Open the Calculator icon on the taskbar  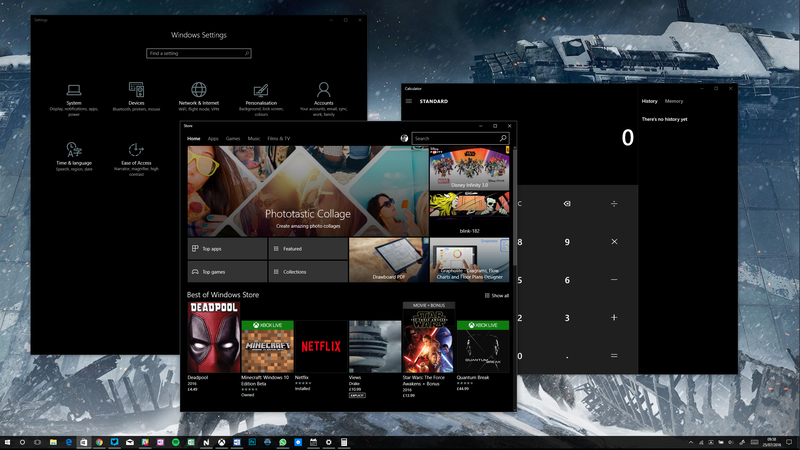coord(344,442)
